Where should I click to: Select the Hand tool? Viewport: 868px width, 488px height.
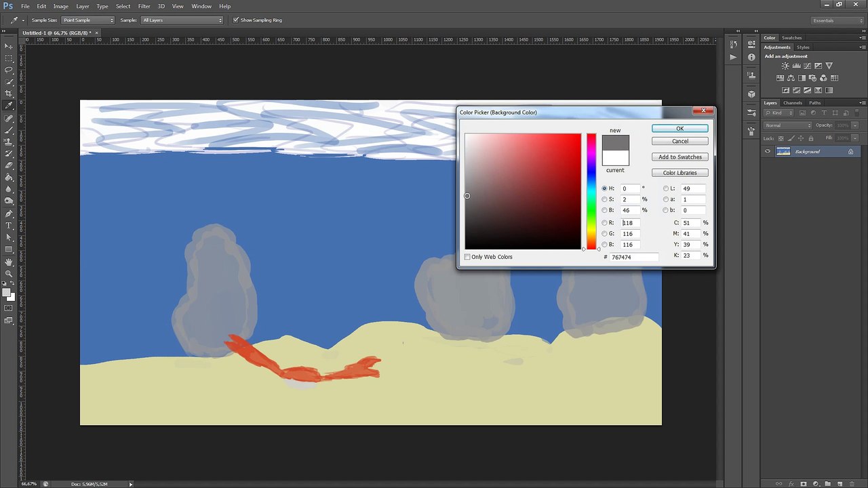[9, 262]
